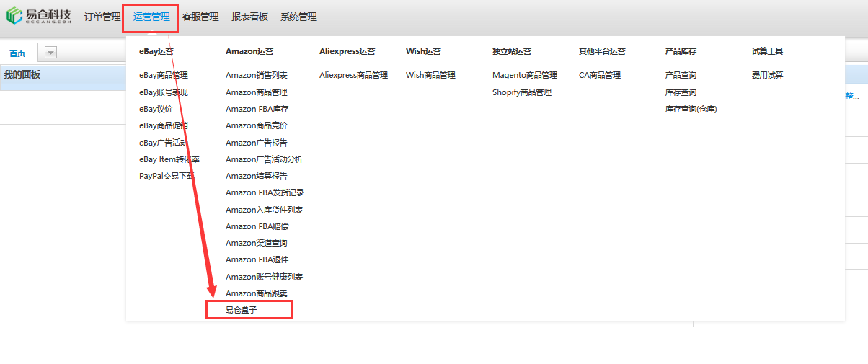Viewport: 868px width, 364px height.
Task: Open the 客服管理 menu
Action: [x=200, y=17]
